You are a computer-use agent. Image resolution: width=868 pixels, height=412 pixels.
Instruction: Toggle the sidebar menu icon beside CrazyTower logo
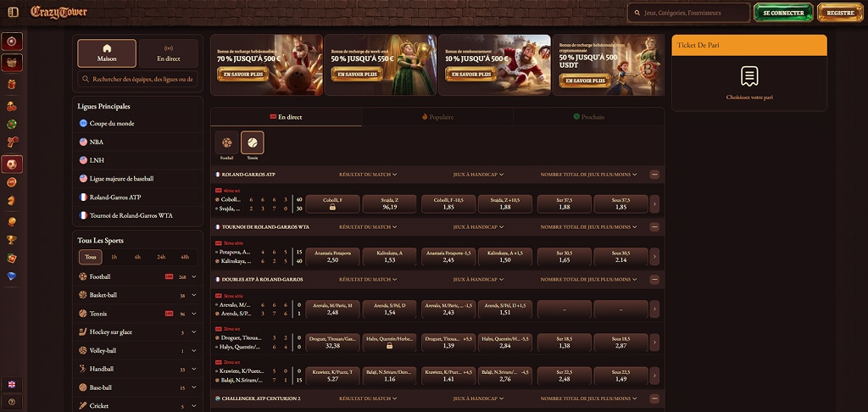[14, 12]
